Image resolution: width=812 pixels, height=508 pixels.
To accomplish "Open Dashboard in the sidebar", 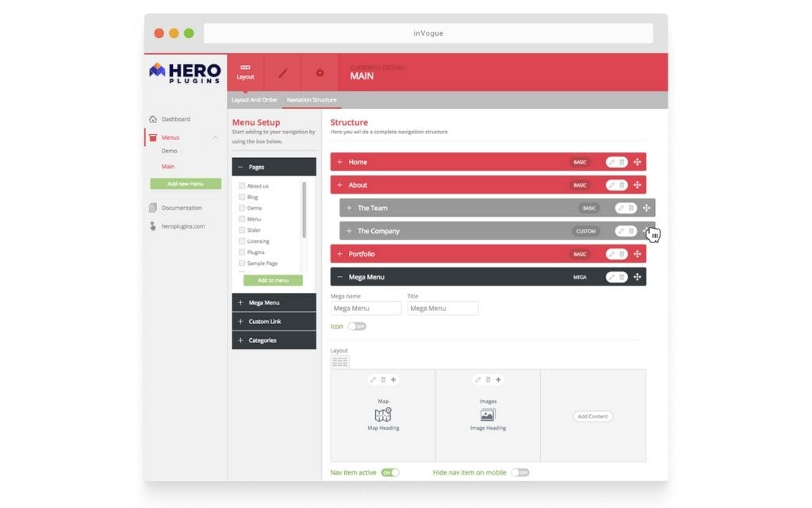I will click(175, 119).
